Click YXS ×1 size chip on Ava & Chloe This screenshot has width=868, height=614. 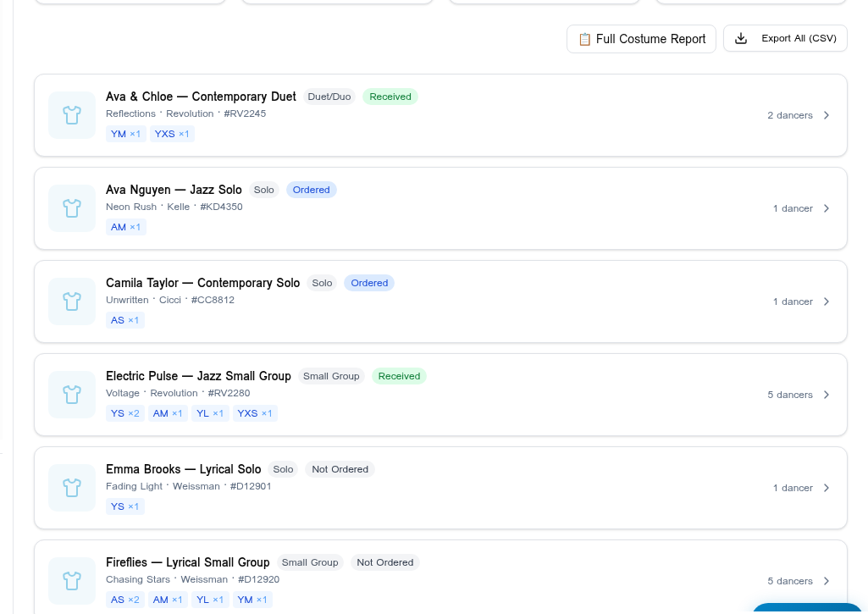172,134
